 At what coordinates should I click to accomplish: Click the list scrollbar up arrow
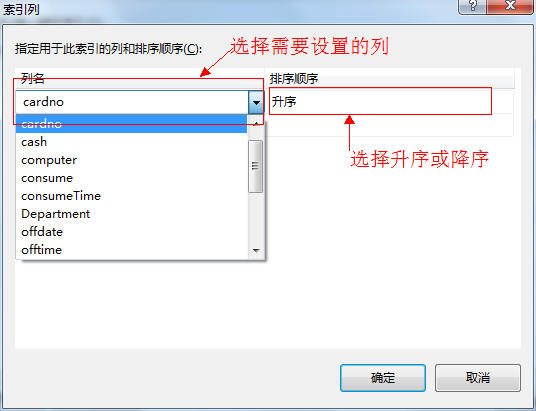tap(256, 122)
